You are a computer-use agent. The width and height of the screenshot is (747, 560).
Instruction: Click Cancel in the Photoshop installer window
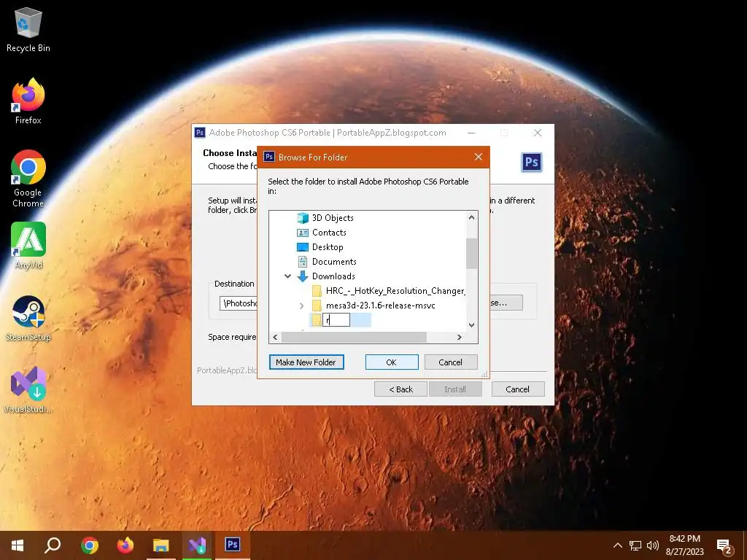(517, 389)
